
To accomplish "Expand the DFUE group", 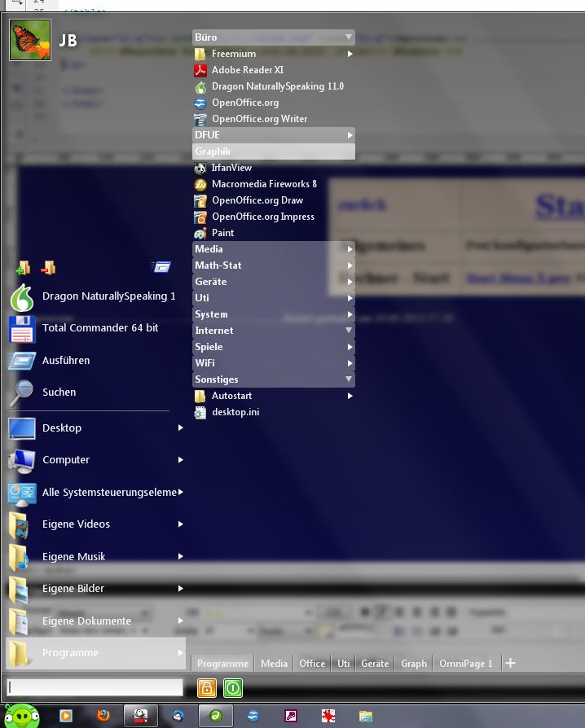I will [x=274, y=135].
